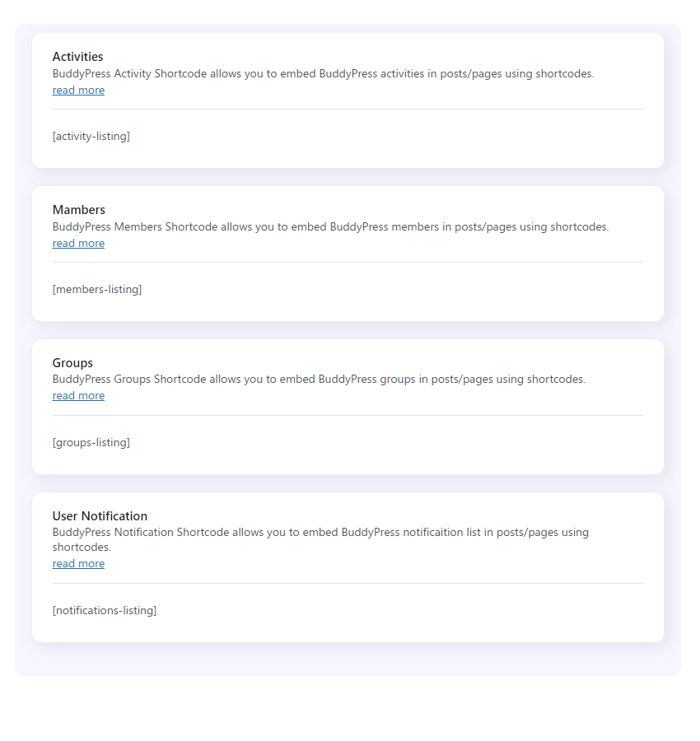Click the BuddyPress Activity Shortcode description text
This screenshot has width=700, height=741.
(324, 73)
